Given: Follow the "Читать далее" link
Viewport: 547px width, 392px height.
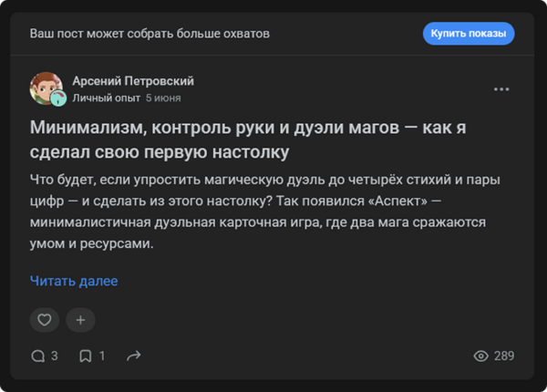Looking at the screenshot, I should [x=74, y=281].
